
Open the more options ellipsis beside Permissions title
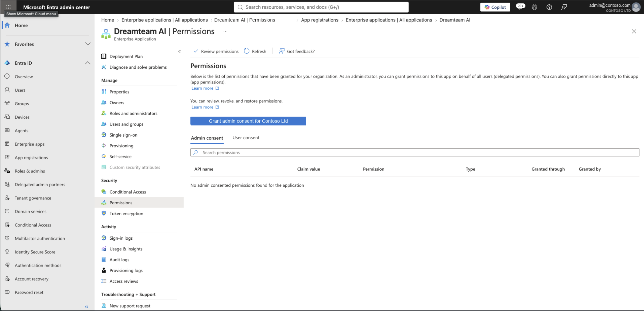click(x=225, y=31)
